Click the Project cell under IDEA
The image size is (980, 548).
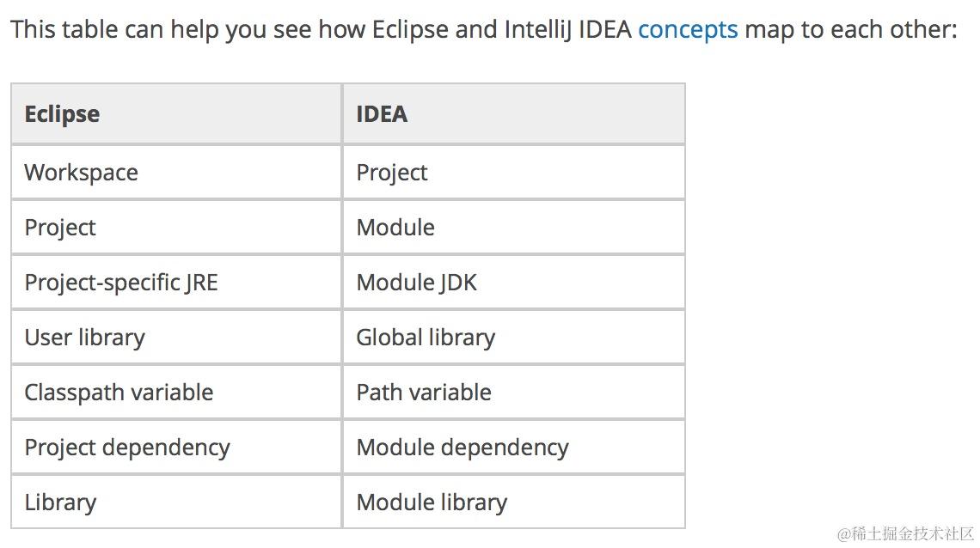coord(514,173)
